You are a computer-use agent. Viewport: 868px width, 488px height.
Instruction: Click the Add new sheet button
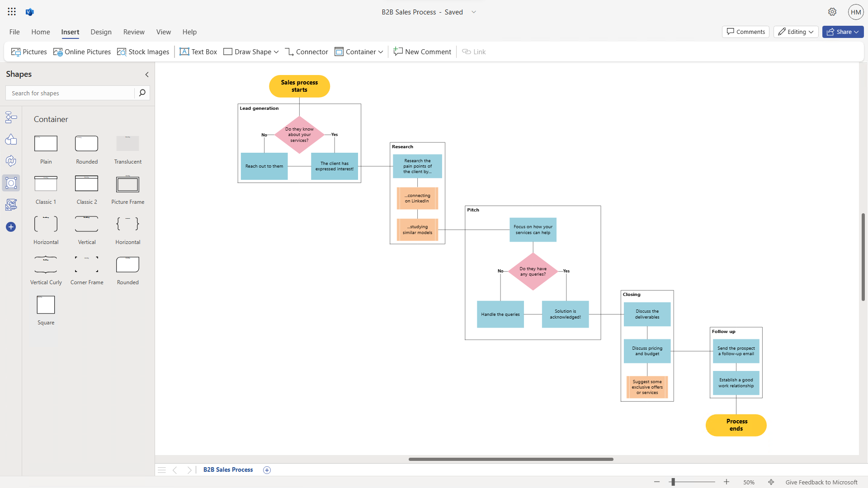pyautogui.click(x=267, y=469)
